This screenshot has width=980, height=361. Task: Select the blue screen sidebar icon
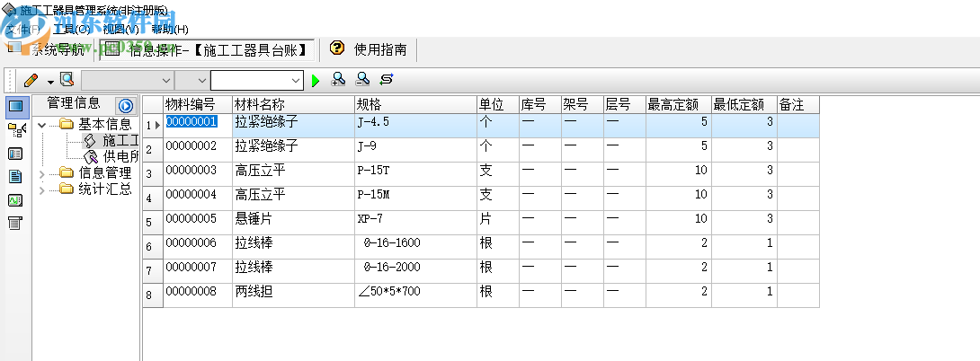coord(17,106)
